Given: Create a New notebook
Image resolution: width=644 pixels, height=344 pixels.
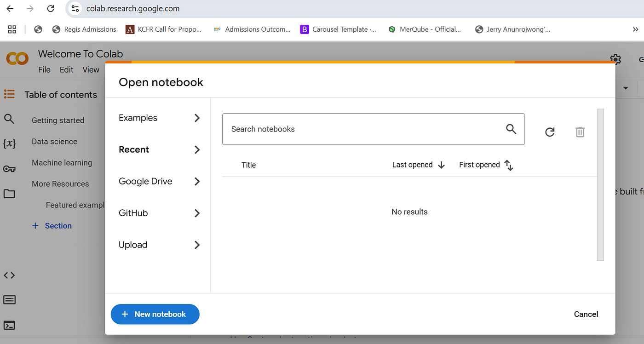Looking at the screenshot, I should point(155,314).
